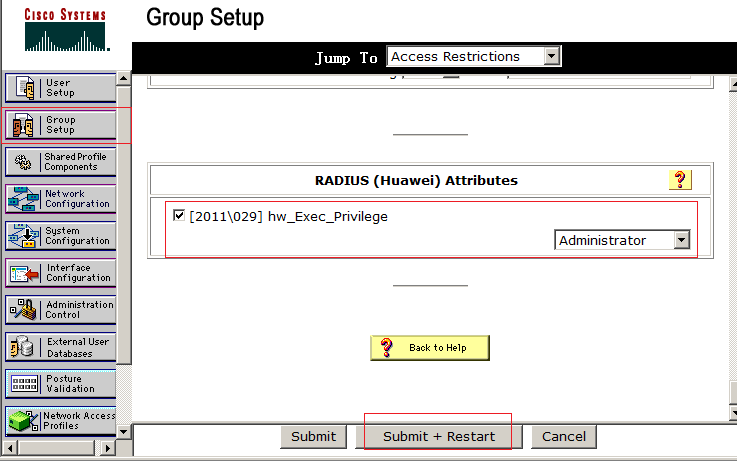737x461 pixels.
Task: Toggle the hw_Exec_Privilege checkbox
Action: click(x=179, y=215)
